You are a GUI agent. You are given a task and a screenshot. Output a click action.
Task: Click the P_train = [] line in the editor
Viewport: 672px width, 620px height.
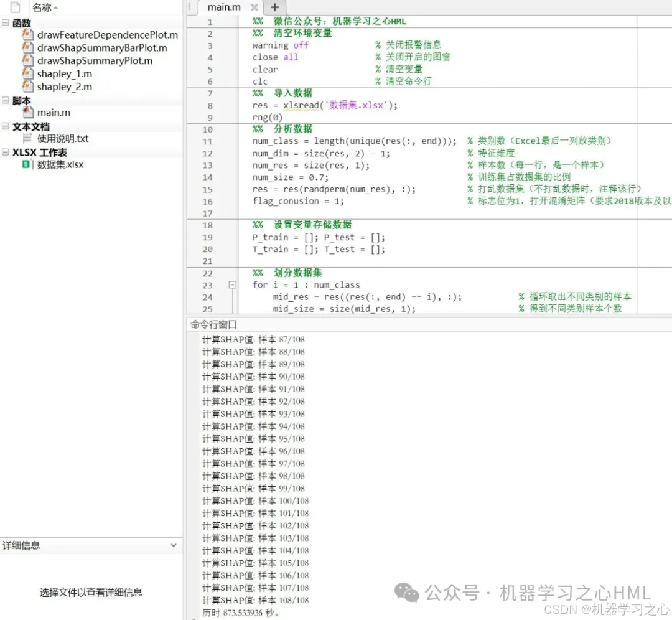319,237
